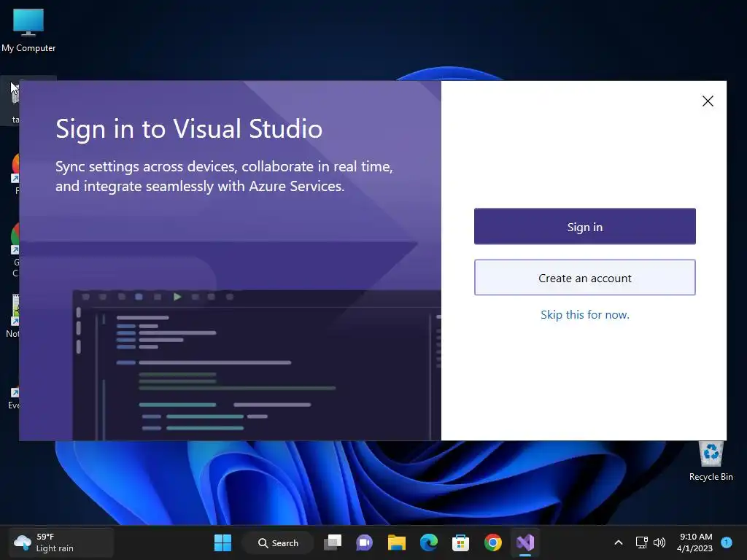Open Task View from taskbar
The image size is (747, 560).
tap(333, 542)
